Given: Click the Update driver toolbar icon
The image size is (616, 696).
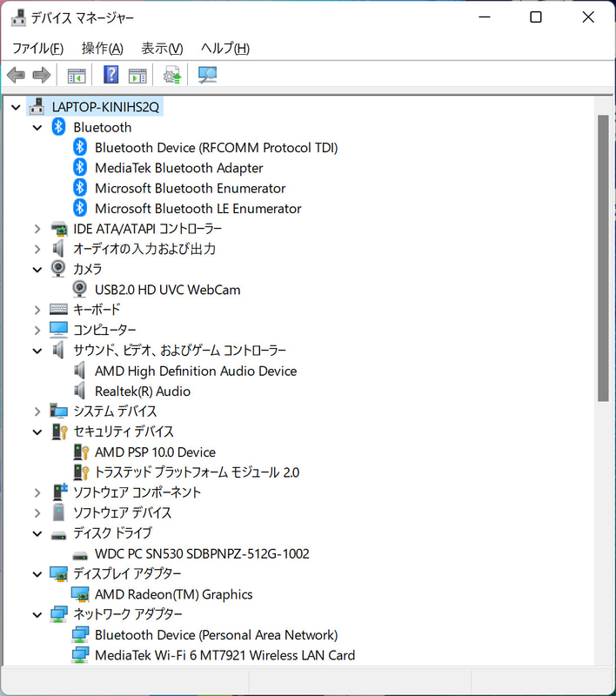Looking at the screenshot, I should 172,75.
